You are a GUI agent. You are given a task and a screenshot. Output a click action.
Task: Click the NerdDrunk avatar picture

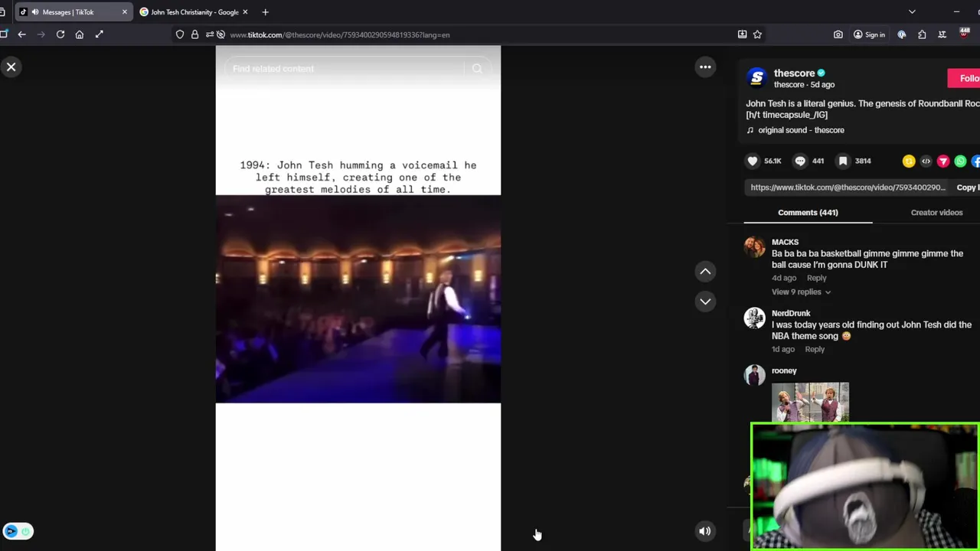point(754,318)
